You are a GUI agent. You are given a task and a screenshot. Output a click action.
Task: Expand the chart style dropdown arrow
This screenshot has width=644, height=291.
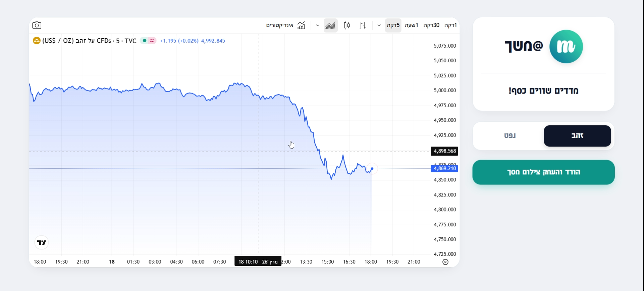tap(318, 25)
